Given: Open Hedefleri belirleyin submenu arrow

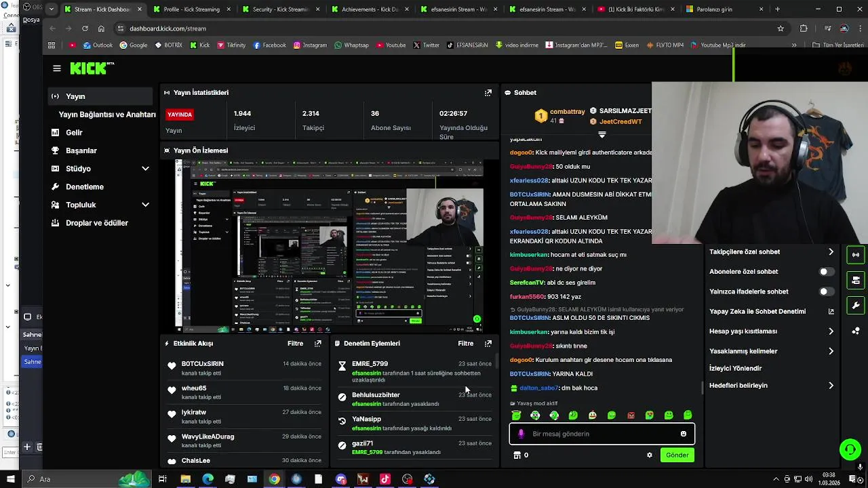Looking at the screenshot, I should click(831, 386).
